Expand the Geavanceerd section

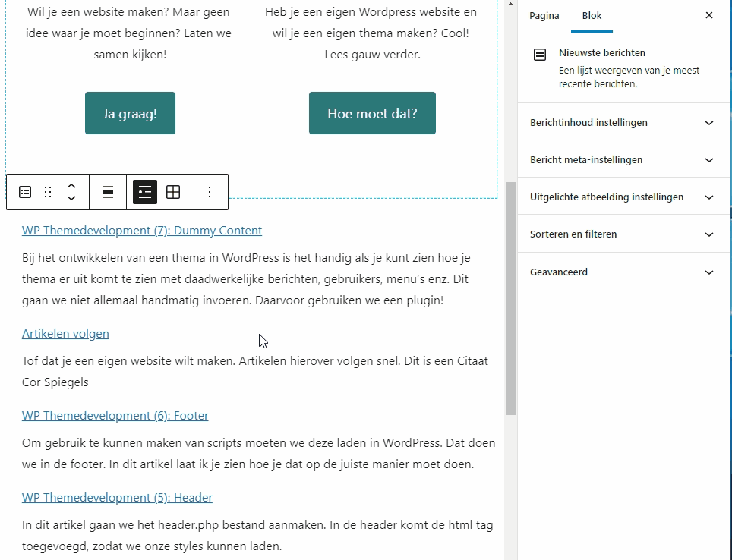(623, 272)
